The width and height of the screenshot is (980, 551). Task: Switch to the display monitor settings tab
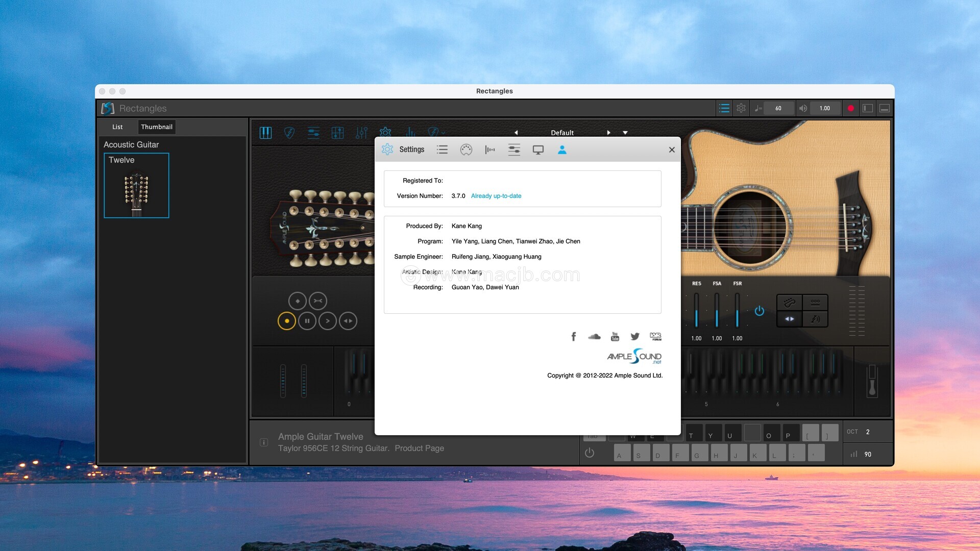point(538,149)
